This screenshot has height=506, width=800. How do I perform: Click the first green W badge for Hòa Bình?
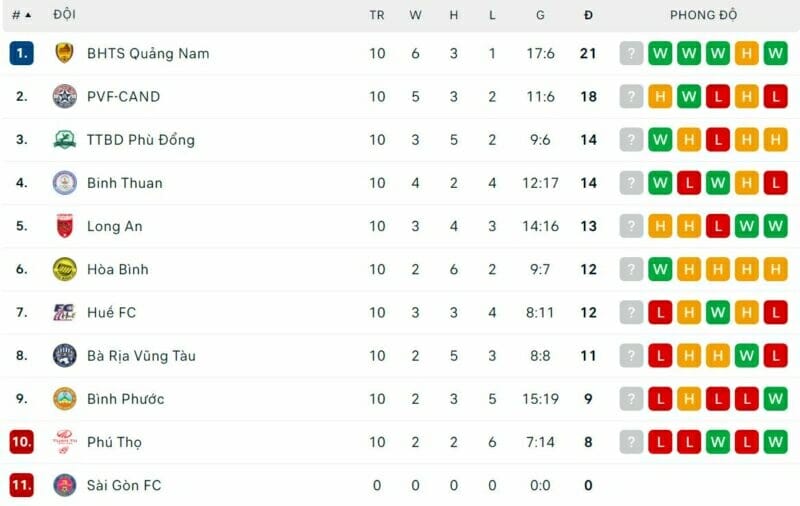(x=660, y=269)
